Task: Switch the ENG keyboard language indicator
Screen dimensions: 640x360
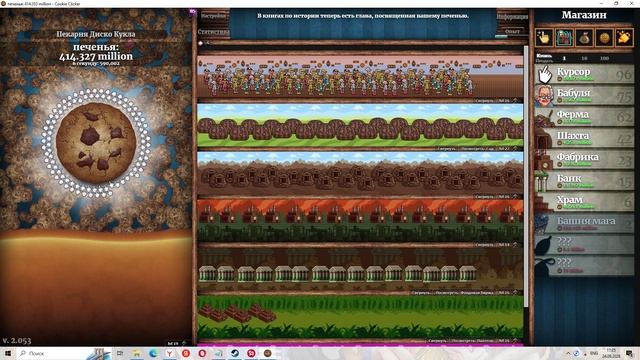Action: (x=594, y=353)
